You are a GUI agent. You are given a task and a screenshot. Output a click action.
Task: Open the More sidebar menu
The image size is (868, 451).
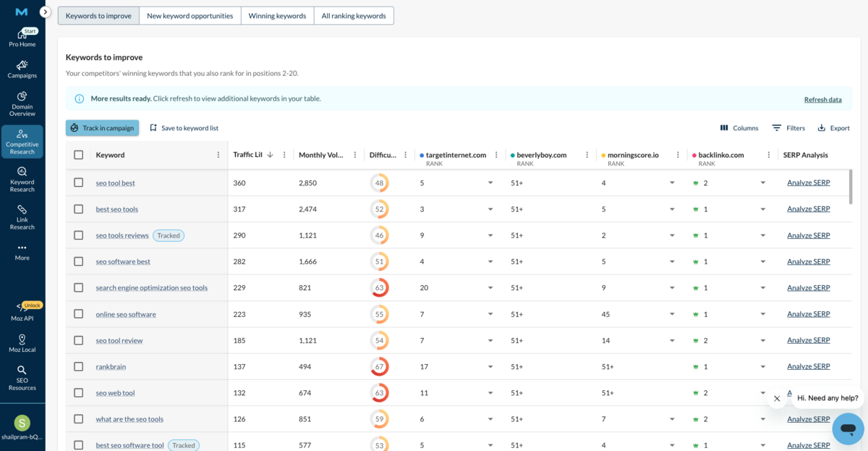coord(22,252)
